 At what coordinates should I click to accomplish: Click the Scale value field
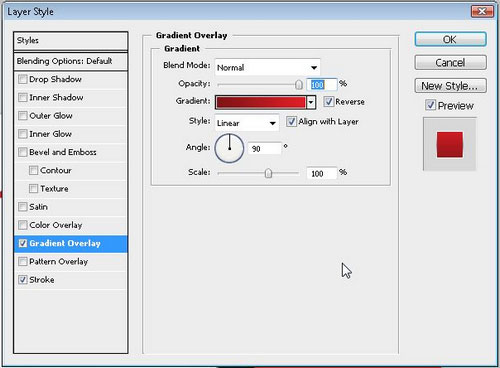pos(322,173)
